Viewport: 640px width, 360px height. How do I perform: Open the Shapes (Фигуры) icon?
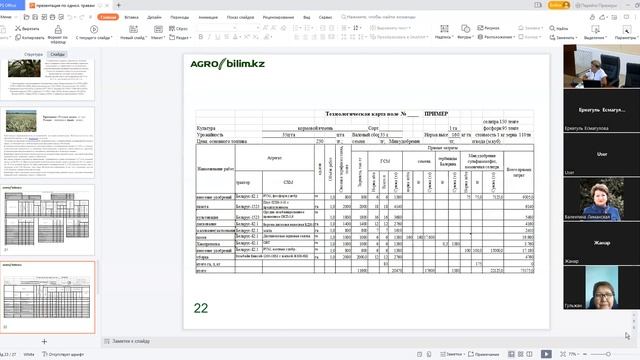pyautogui.click(x=465, y=29)
